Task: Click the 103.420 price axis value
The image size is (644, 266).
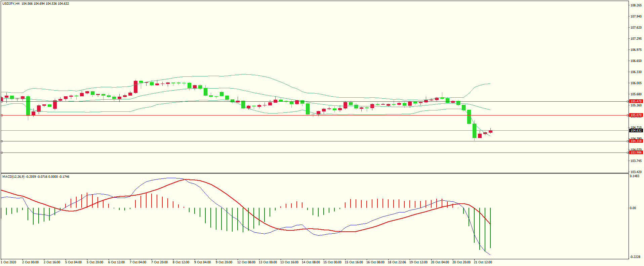Action: tap(636, 172)
